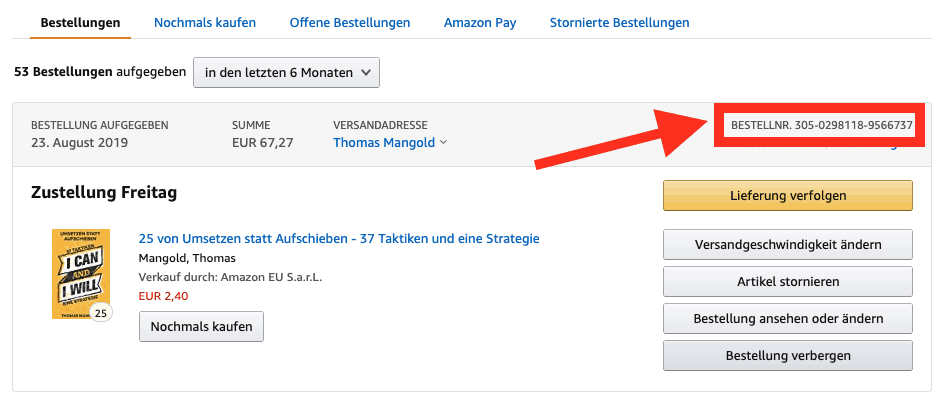Click Versandgeschwindigkeit ändern button
947x403 pixels.
pyautogui.click(x=788, y=245)
